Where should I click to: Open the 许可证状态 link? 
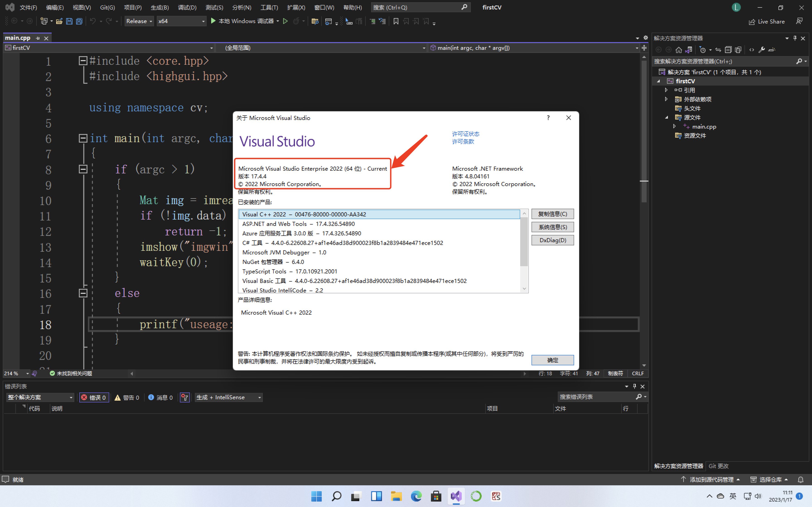pos(465,134)
